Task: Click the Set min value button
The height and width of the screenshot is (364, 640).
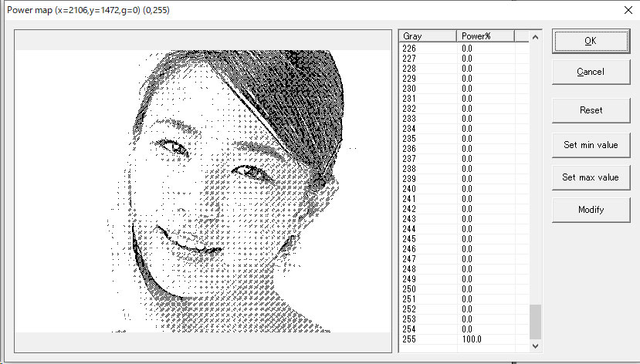Action: pyautogui.click(x=591, y=145)
